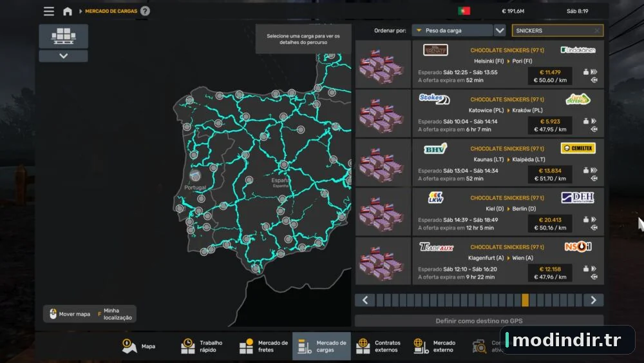The image size is (644, 363).
Task: Open the Mercado de cargas tab
Action: tap(321, 346)
